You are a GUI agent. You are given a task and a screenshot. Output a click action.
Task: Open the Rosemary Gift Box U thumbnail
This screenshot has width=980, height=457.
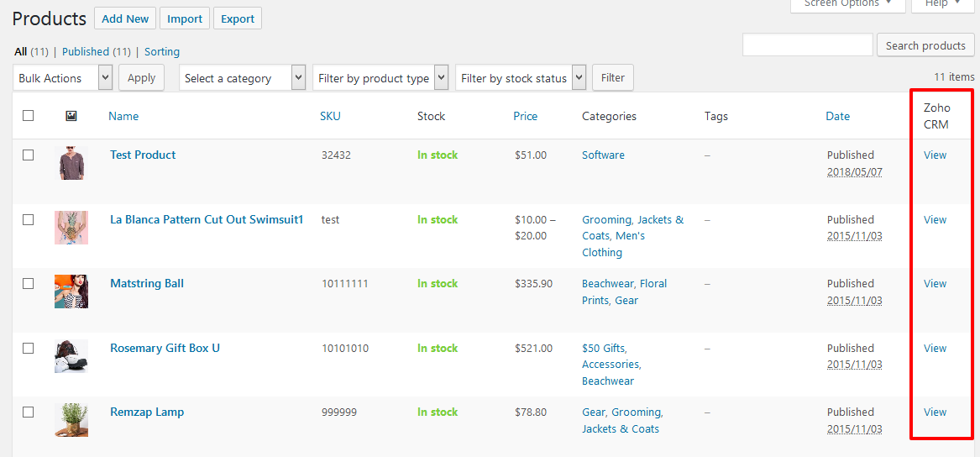coord(71,356)
